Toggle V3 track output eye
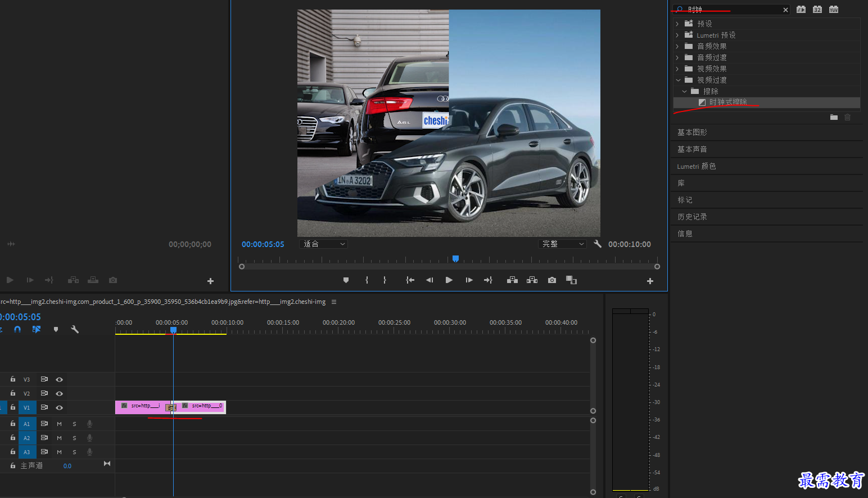 click(x=59, y=379)
